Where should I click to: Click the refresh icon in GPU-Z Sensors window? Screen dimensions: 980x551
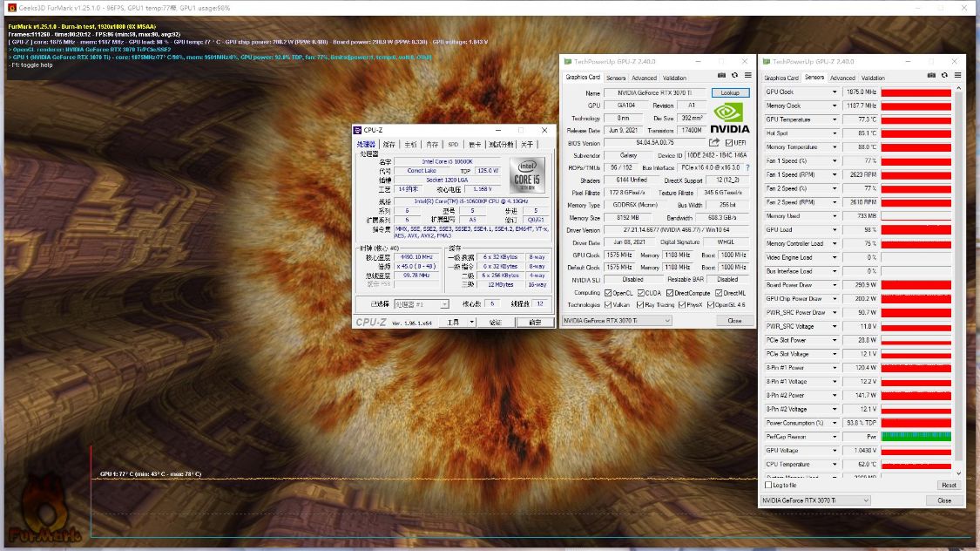pyautogui.click(x=944, y=75)
